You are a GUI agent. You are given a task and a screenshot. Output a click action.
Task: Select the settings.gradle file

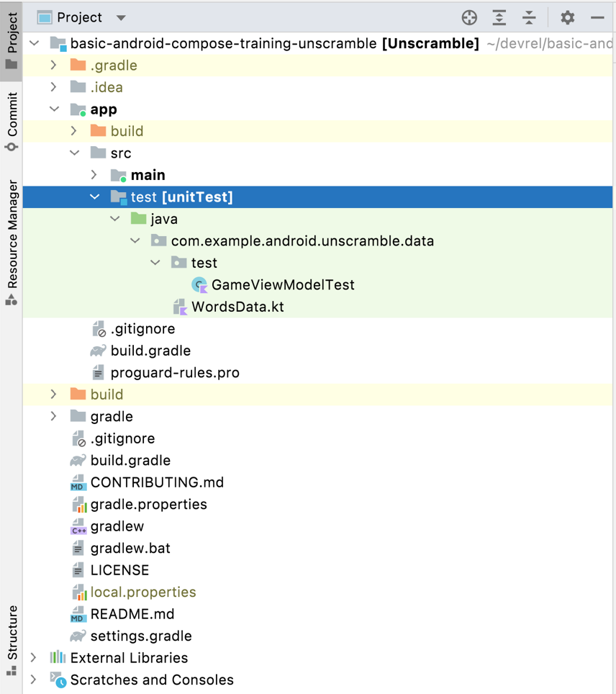pos(141,636)
